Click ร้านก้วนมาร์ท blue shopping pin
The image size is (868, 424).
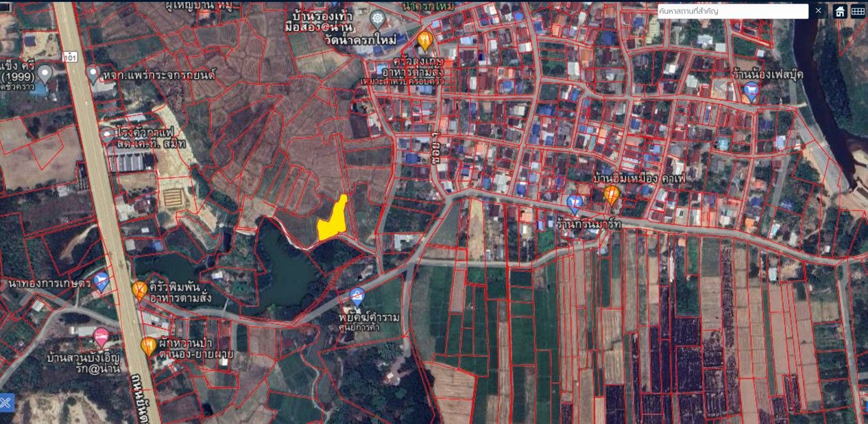575,203
